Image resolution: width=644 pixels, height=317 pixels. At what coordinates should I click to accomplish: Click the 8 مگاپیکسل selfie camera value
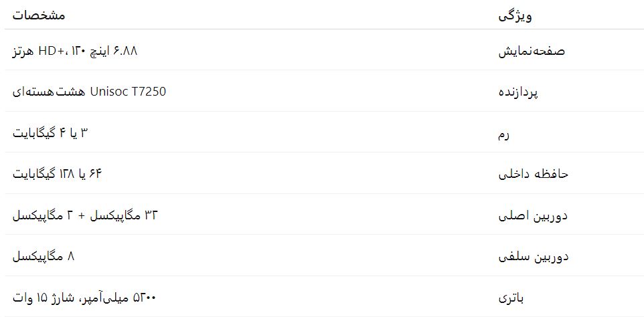pyautogui.click(x=44, y=256)
